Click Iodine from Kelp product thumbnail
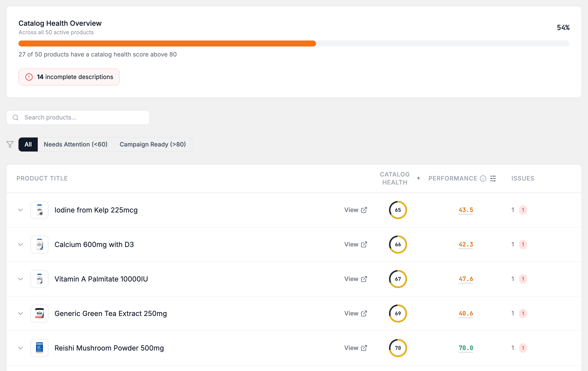The height and width of the screenshot is (371, 588). point(39,210)
